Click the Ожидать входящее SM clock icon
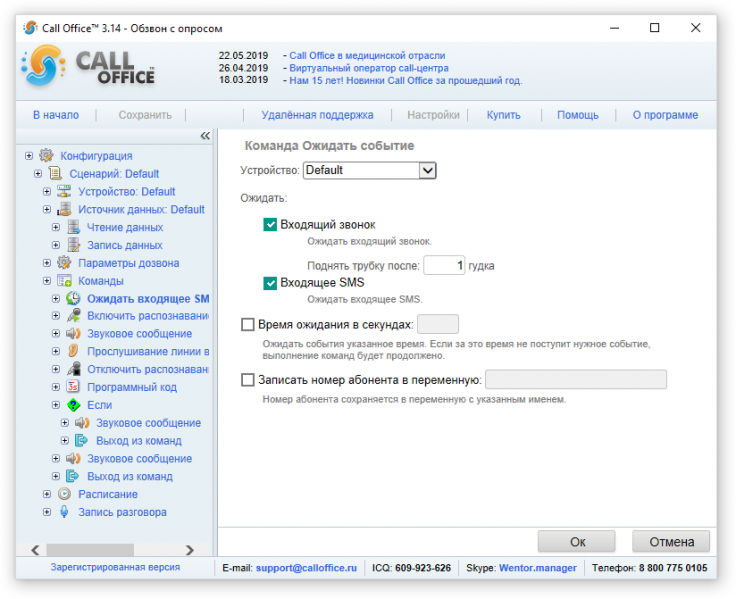Screen dimensions: 736x599 tap(73, 298)
